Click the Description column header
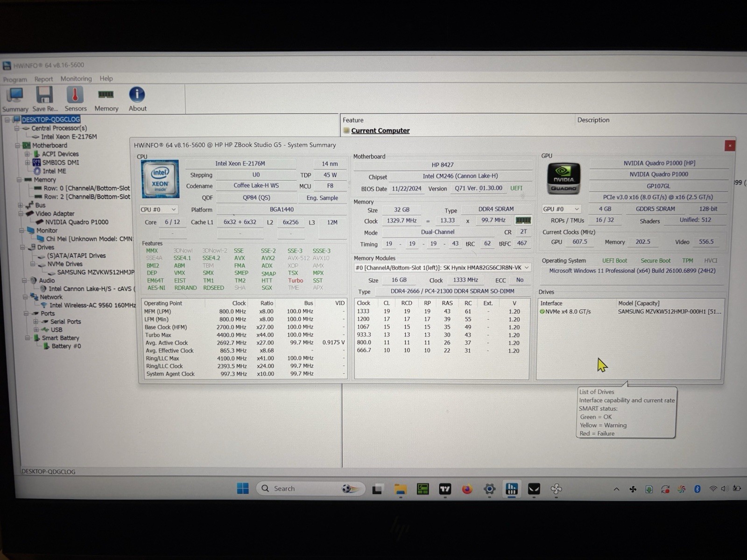 [x=593, y=120]
